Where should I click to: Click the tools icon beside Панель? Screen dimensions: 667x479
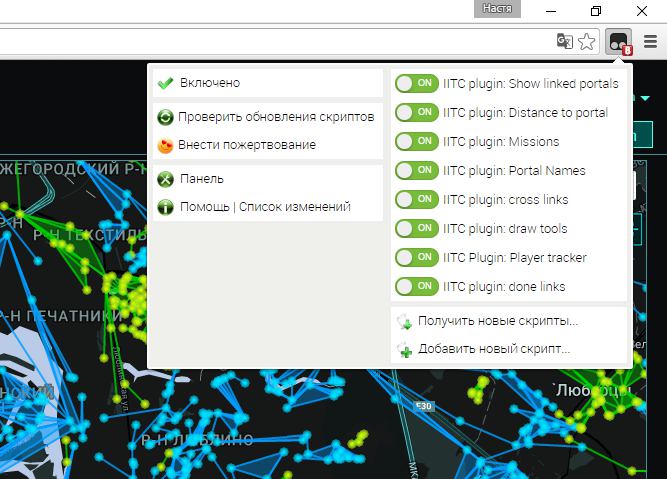tap(165, 179)
